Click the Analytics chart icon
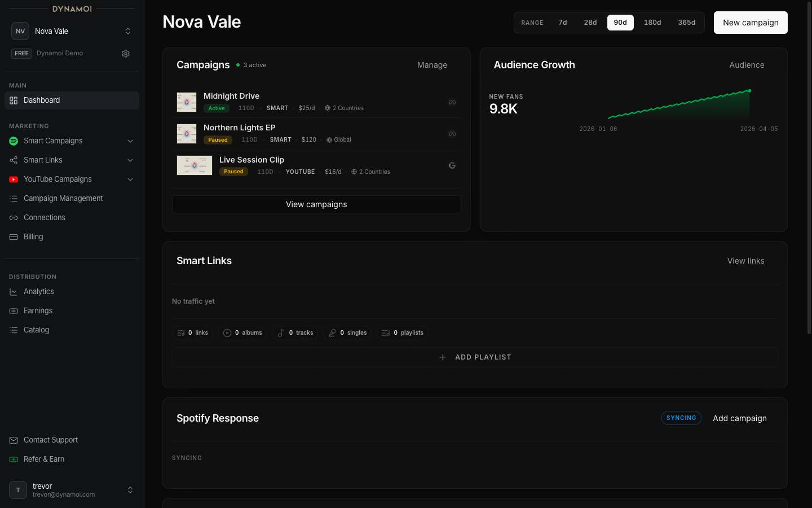812x508 pixels. click(14, 292)
